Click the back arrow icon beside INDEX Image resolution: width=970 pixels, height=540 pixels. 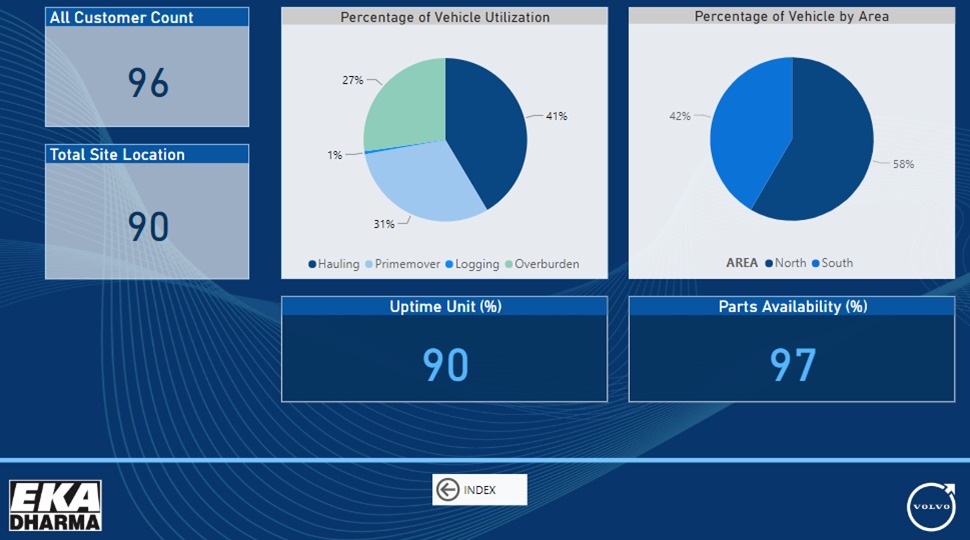point(447,489)
